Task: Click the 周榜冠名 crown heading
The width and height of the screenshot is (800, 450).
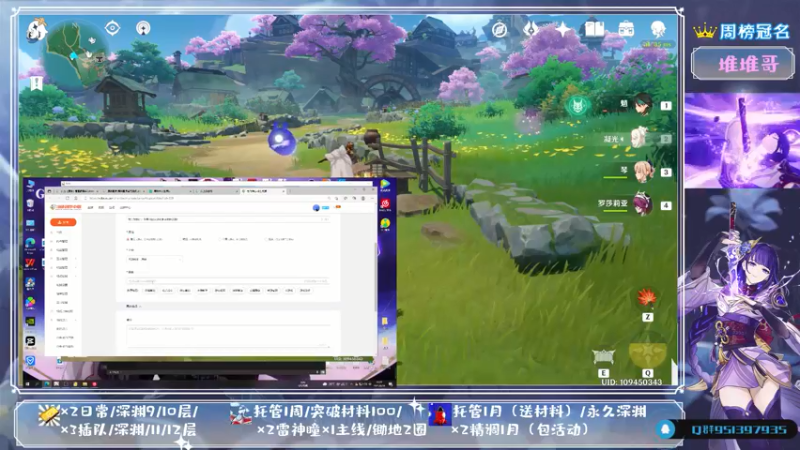Action: click(742, 32)
